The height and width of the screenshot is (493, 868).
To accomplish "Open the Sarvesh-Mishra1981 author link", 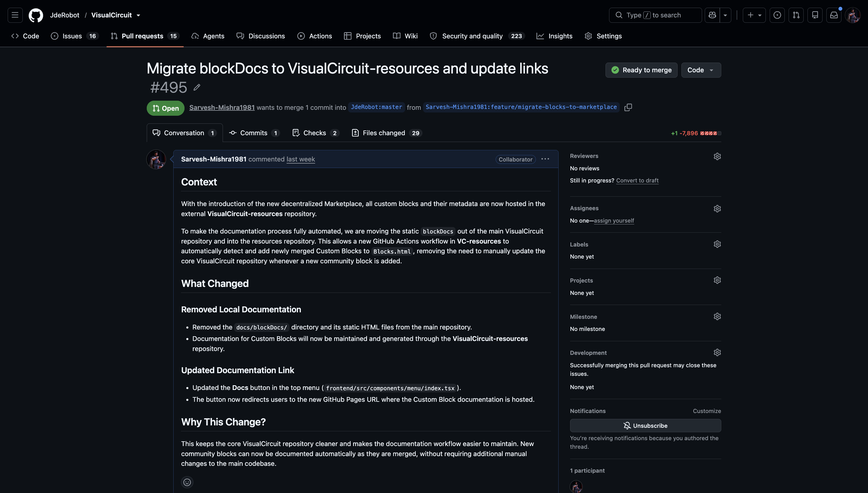I will click(222, 107).
